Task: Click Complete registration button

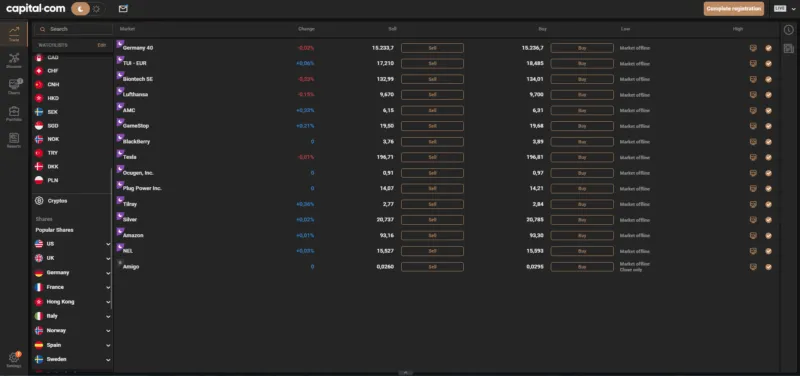Action: (x=734, y=9)
